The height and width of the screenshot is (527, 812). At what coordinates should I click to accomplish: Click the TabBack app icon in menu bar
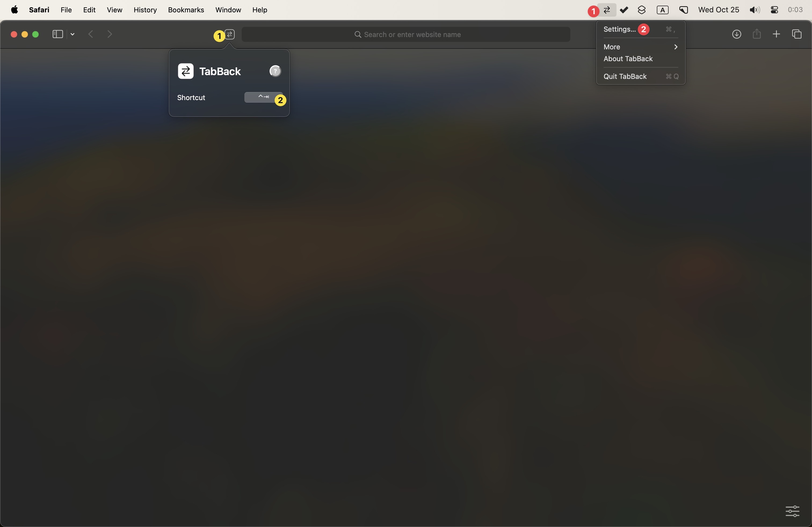[x=606, y=9]
